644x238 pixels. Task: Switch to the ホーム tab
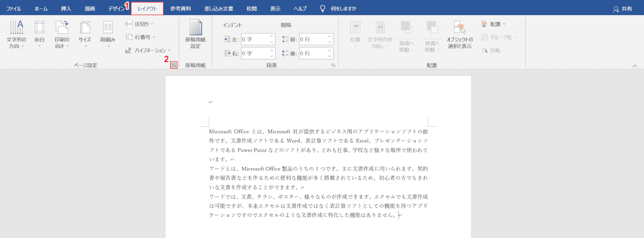pyautogui.click(x=41, y=8)
